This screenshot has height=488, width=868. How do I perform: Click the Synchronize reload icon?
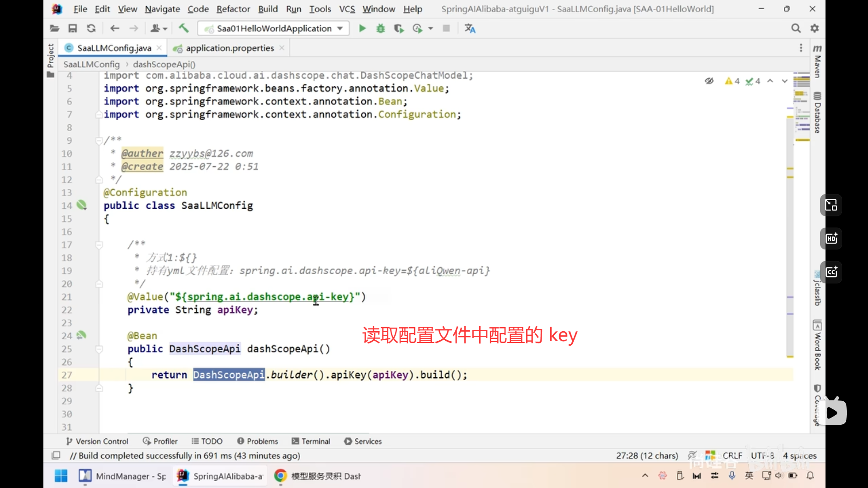click(x=91, y=28)
